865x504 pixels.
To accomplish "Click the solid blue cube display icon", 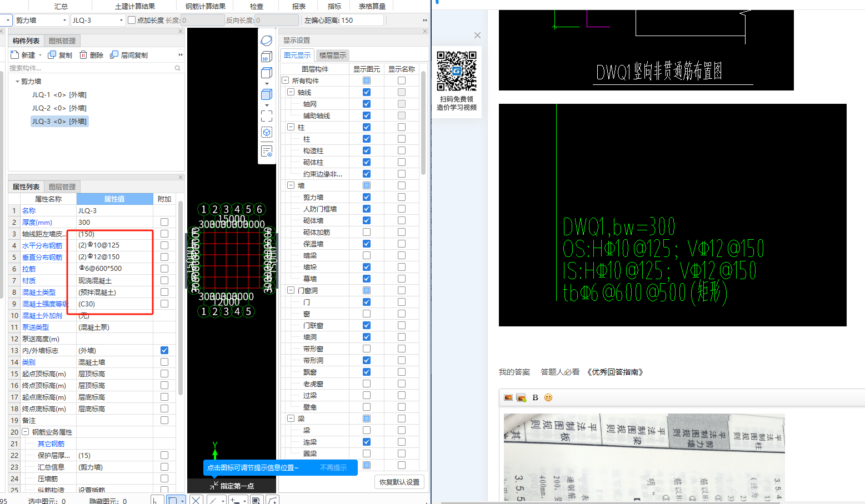I will point(267,94).
